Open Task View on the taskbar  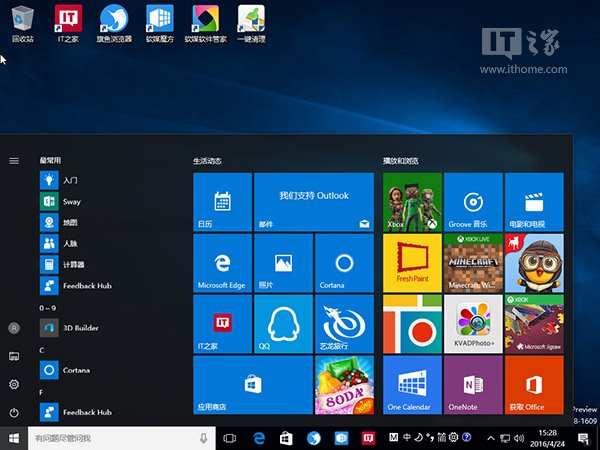pos(230,438)
